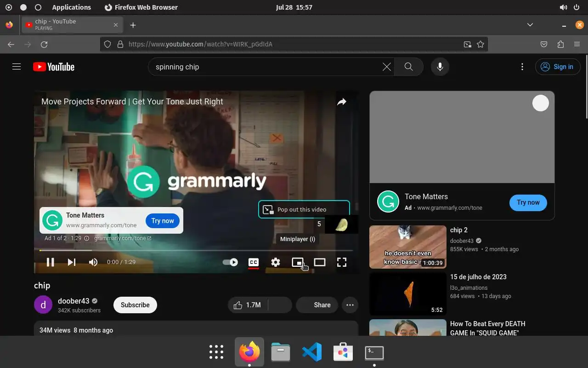Viewport: 588px width, 368px height.
Task: Skip to the next video
Action: 72,262
